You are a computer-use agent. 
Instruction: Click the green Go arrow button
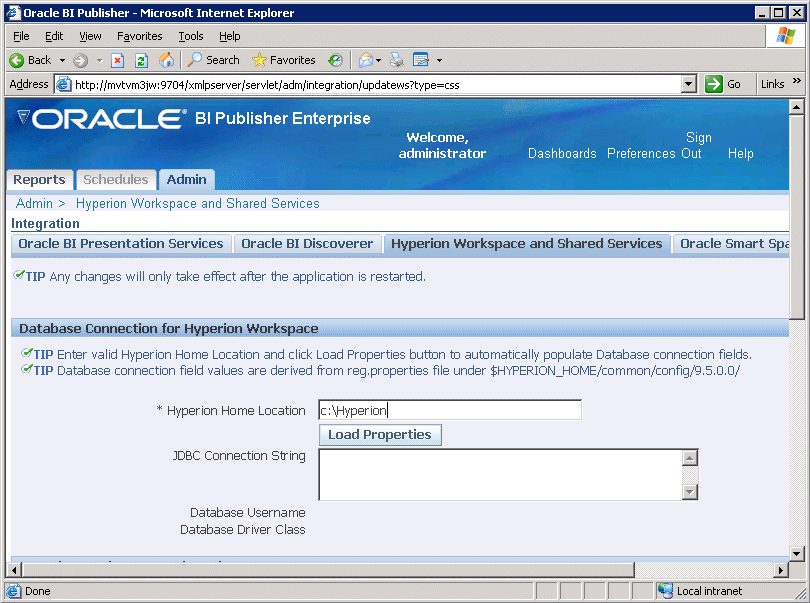pos(713,84)
